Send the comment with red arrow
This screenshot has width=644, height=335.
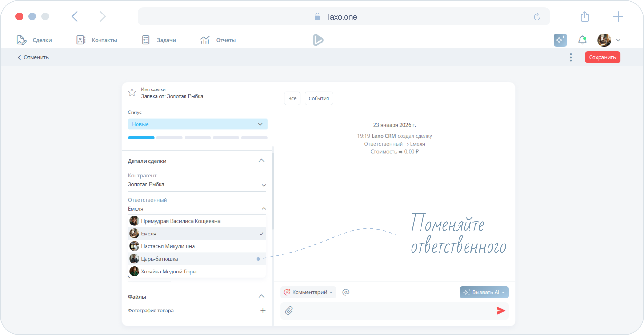coord(500,311)
